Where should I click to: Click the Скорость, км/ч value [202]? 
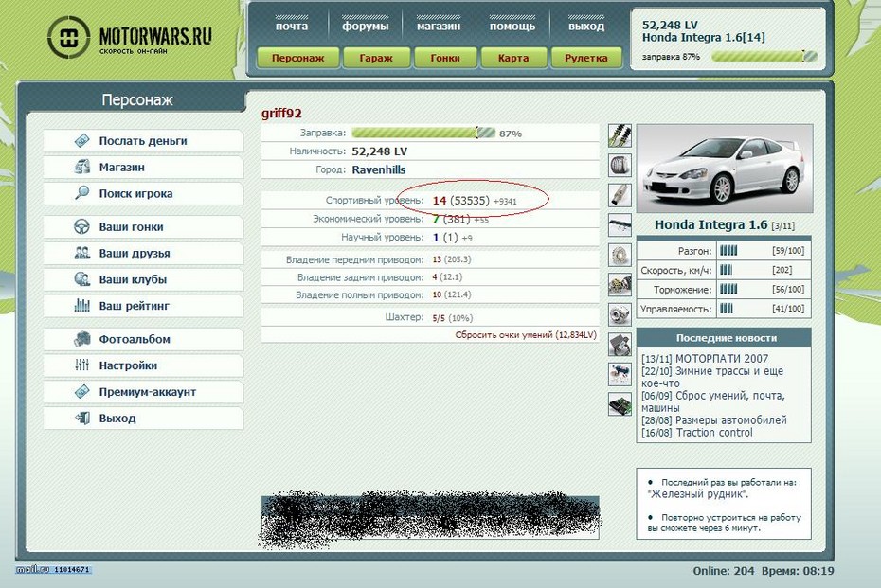pos(782,270)
